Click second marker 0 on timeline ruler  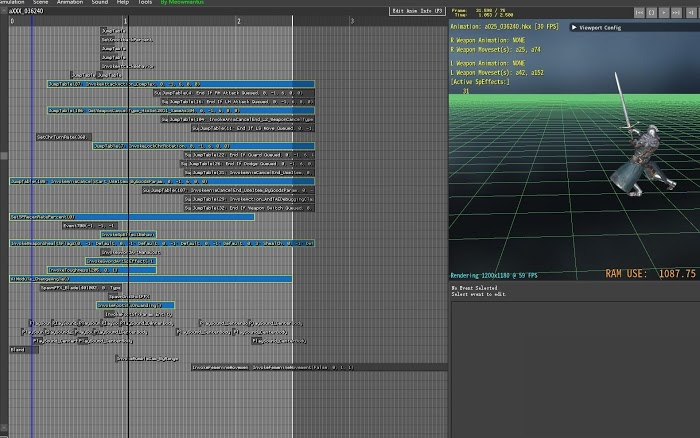(x=12, y=21)
